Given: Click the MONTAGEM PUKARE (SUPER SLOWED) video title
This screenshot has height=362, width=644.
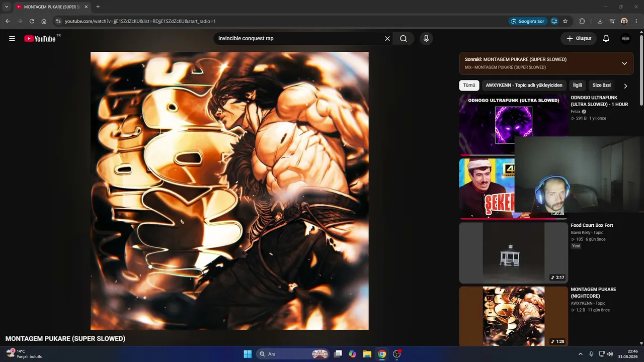Looking at the screenshot, I should (65, 339).
